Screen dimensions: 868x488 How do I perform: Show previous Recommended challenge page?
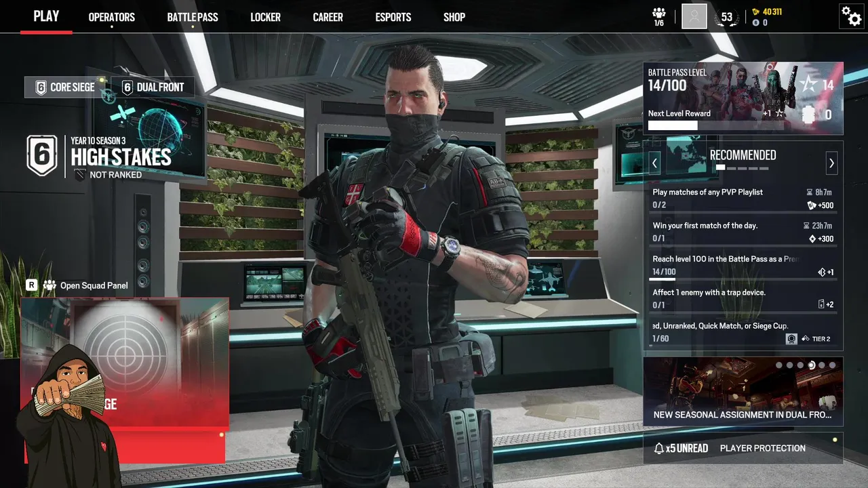[655, 163]
